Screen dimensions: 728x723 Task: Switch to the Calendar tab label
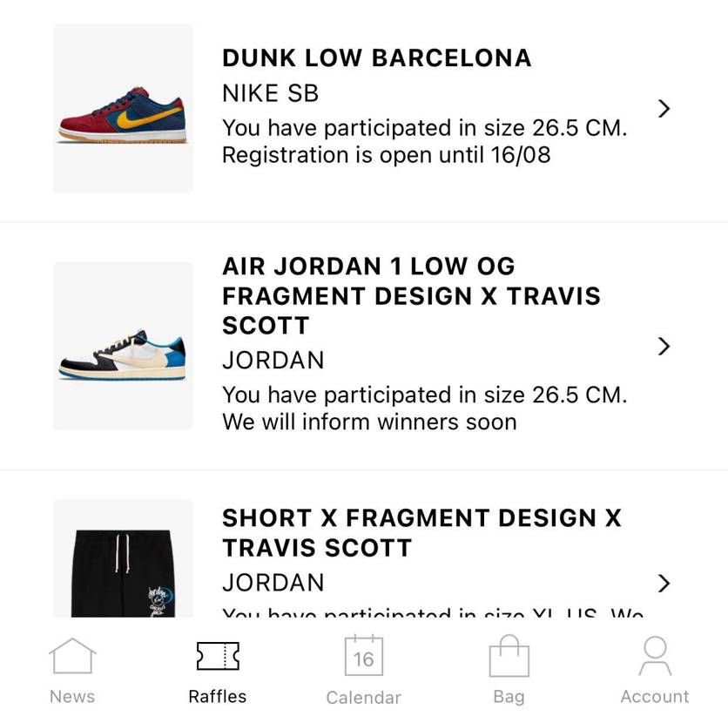coord(363,698)
